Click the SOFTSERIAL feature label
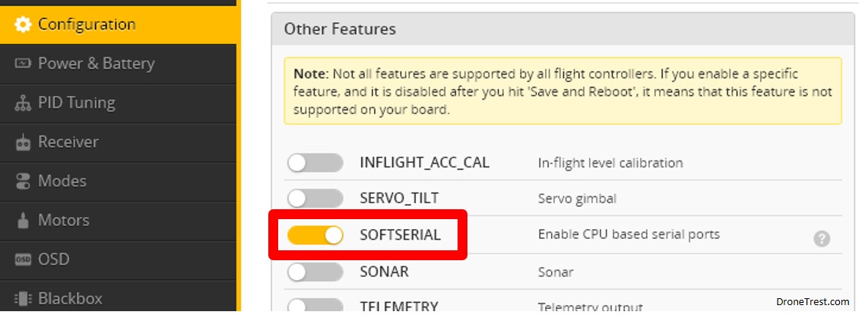 click(401, 234)
